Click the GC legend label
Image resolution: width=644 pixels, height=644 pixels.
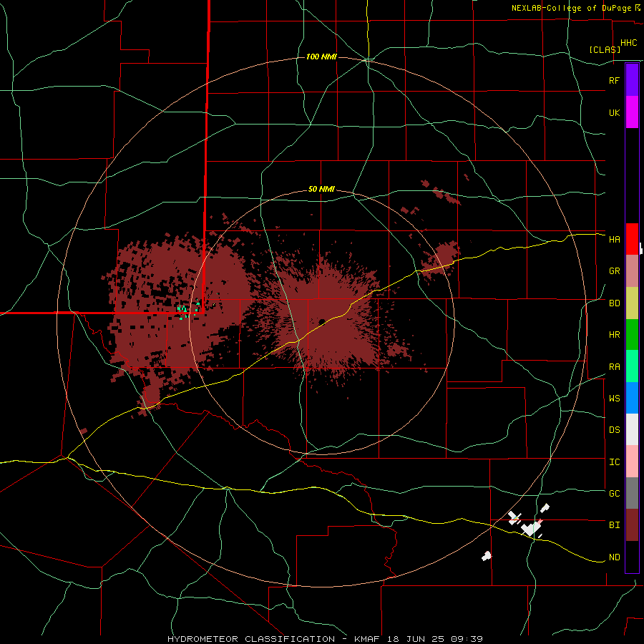coord(614,494)
